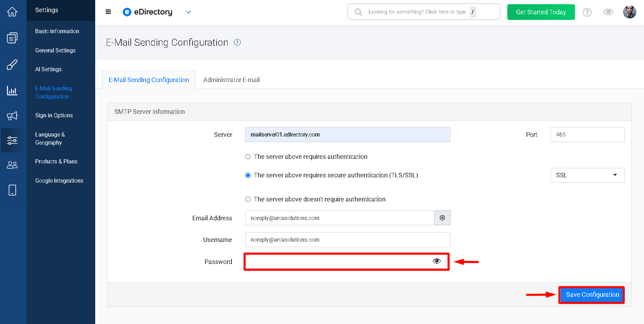Open the user profile avatar

coord(630,12)
